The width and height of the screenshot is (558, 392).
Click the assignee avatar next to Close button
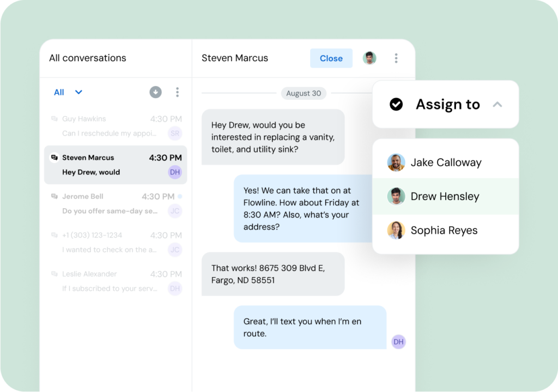tap(369, 58)
